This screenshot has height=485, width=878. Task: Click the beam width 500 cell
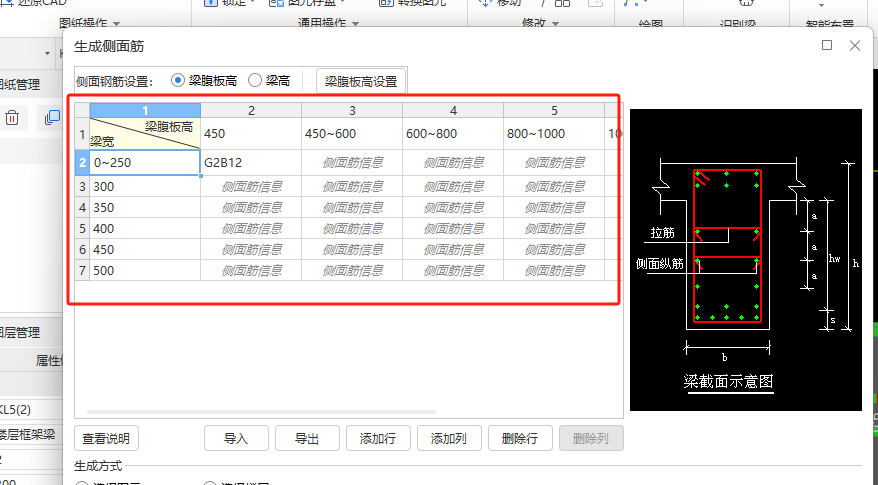pyautogui.click(x=145, y=271)
